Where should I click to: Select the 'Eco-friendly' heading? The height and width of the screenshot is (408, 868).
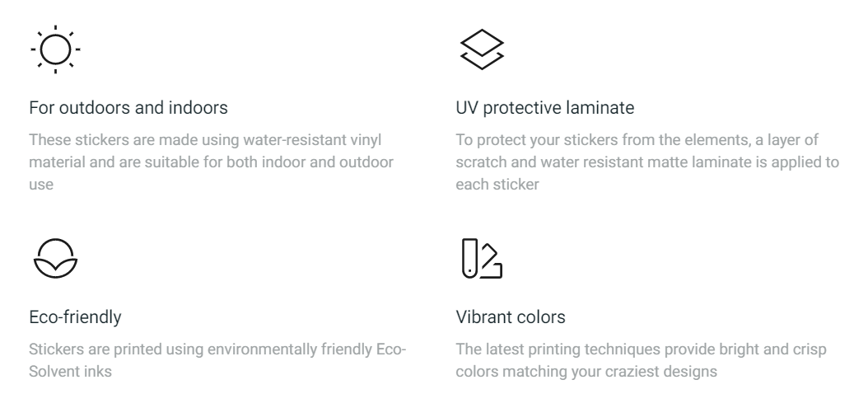tap(75, 317)
